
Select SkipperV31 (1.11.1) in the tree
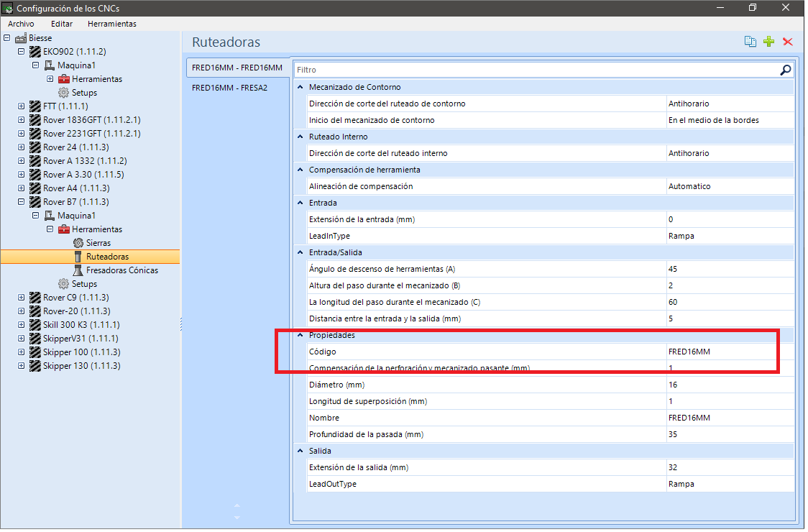(81, 339)
